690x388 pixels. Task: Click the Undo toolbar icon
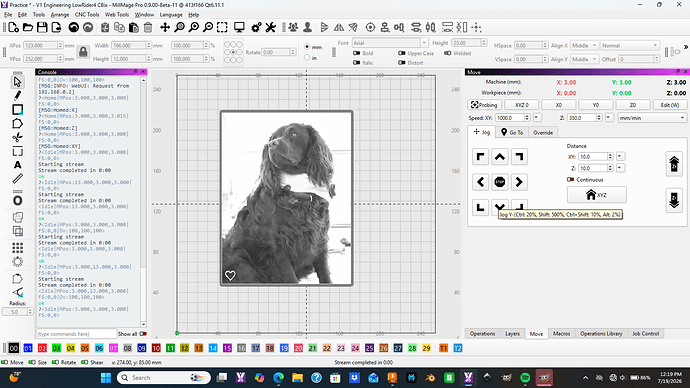[74, 28]
